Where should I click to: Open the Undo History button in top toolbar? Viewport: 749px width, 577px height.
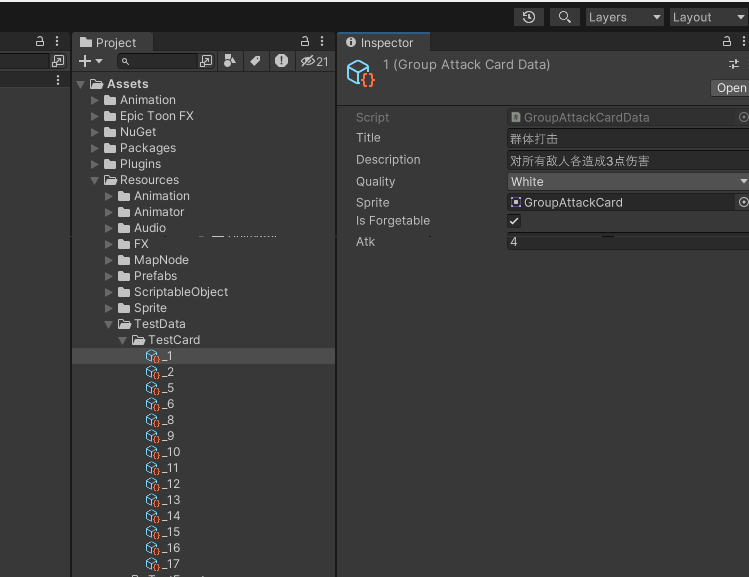[x=529, y=17]
